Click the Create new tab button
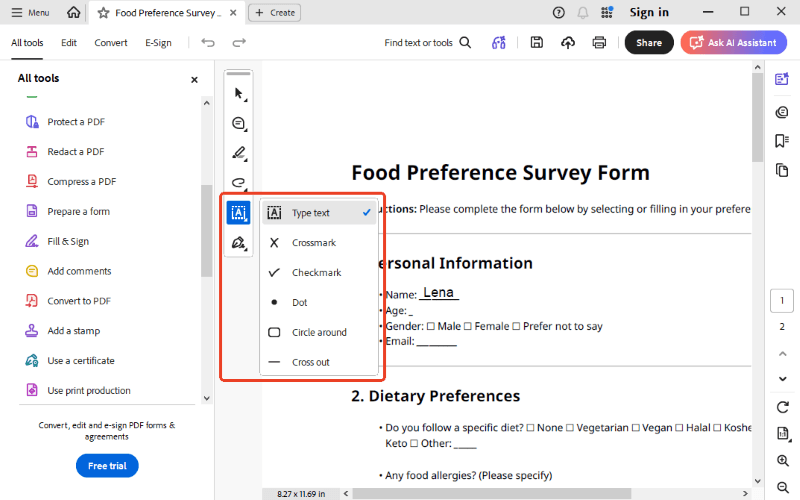 (x=274, y=13)
